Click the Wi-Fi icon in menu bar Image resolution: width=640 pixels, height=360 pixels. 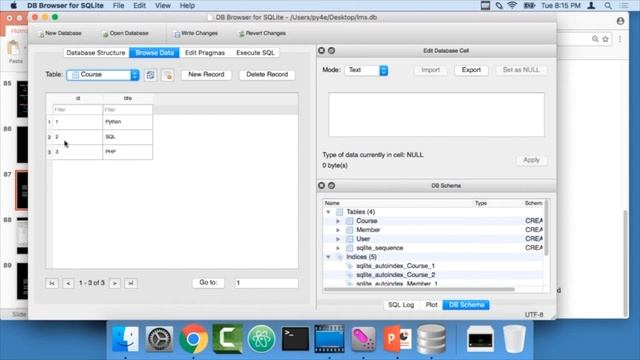coord(513,6)
